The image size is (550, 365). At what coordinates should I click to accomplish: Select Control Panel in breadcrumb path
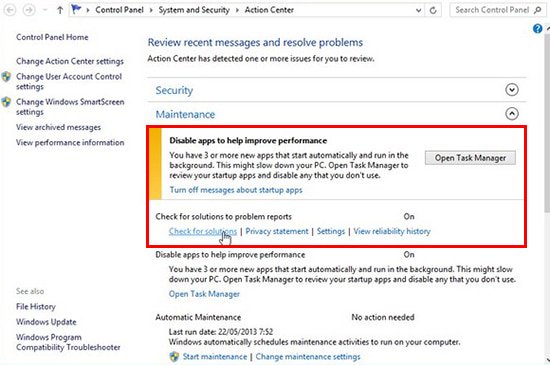coord(119,10)
